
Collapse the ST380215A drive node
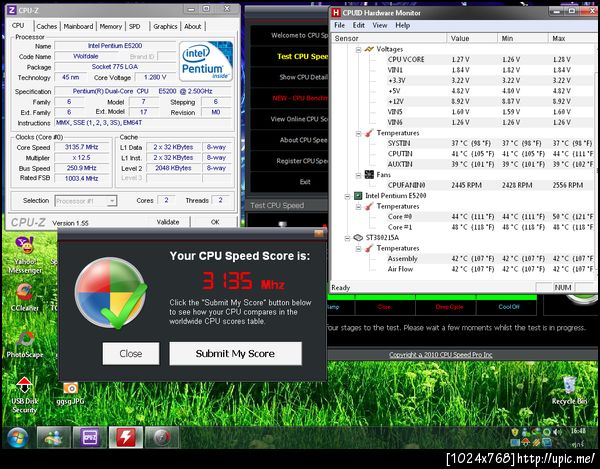coord(347,238)
